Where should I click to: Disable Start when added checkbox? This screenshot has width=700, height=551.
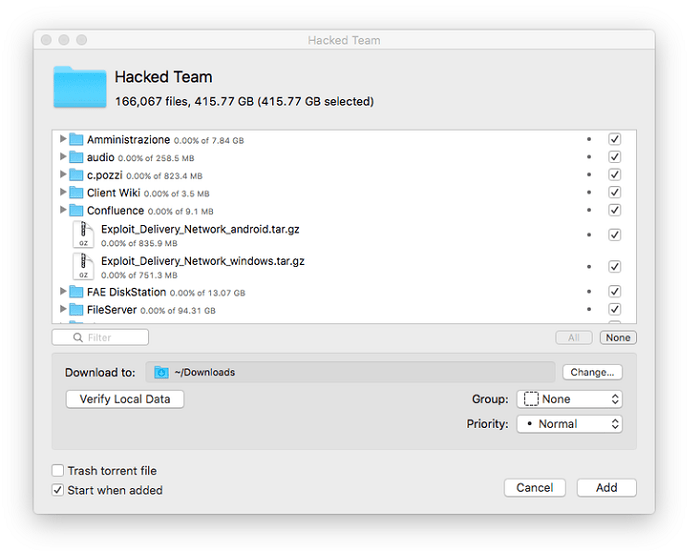click(x=58, y=490)
